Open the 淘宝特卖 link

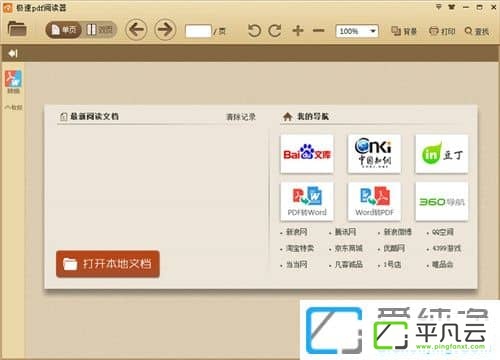(x=300, y=248)
